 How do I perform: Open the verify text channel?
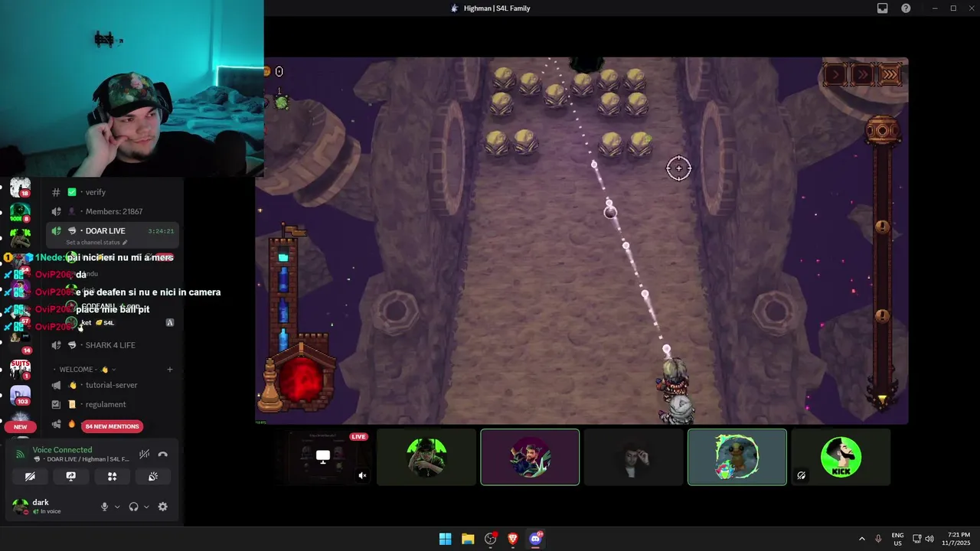tap(111, 192)
